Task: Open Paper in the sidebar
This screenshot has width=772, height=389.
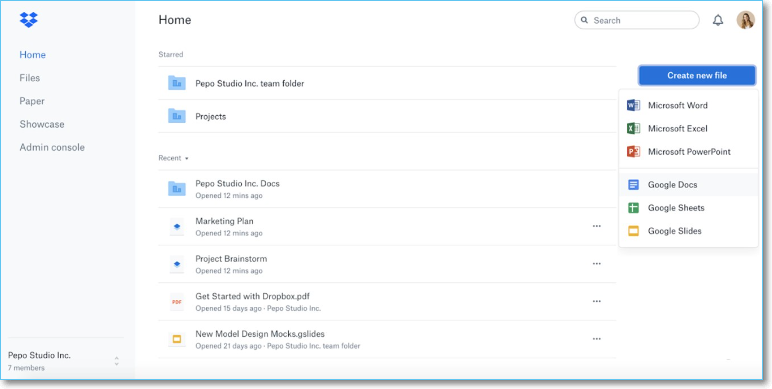Action: [x=32, y=101]
